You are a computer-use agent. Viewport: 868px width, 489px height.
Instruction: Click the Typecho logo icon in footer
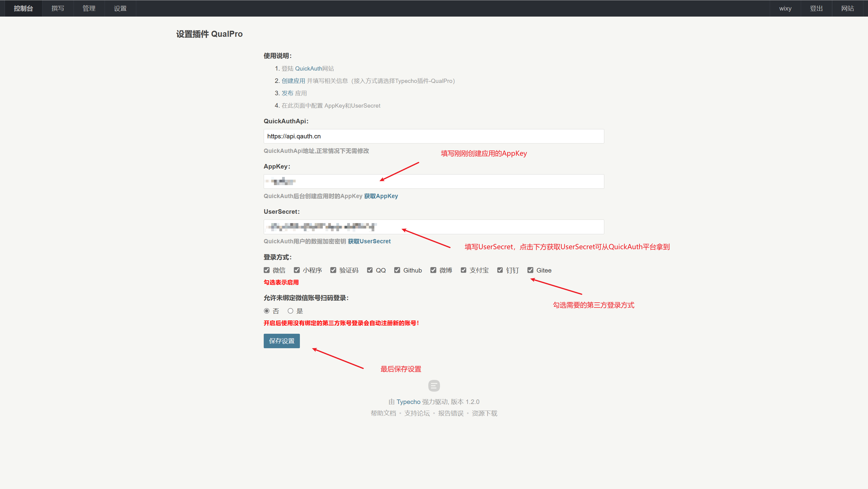pyautogui.click(x=434, y=386)
